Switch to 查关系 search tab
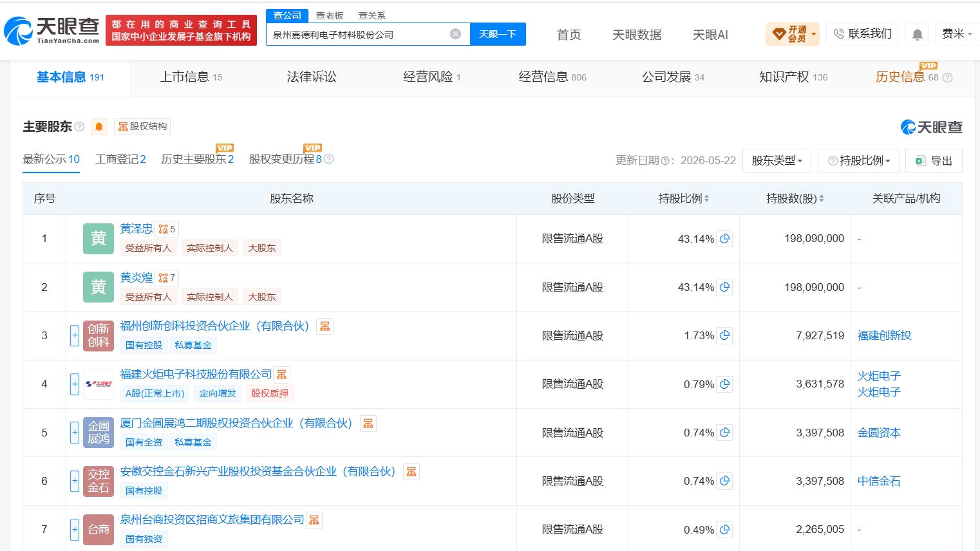Viewport: 980px width, 551px height. (372, 15)
